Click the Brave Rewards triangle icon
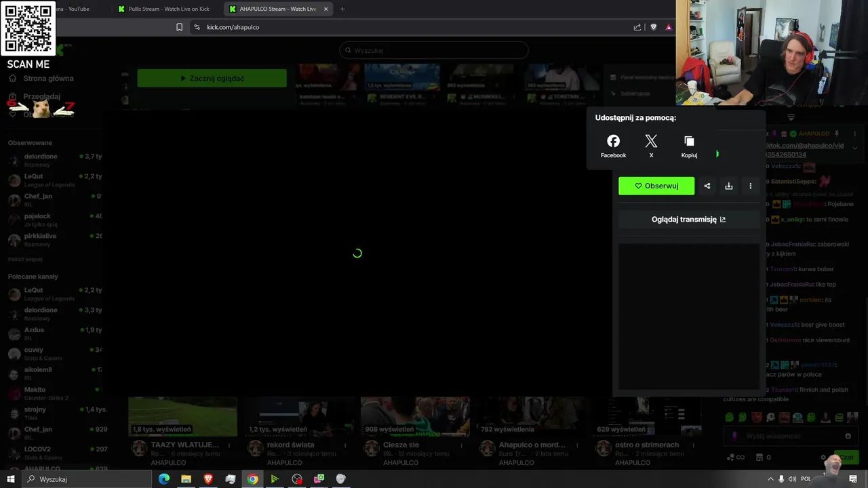 669,27
